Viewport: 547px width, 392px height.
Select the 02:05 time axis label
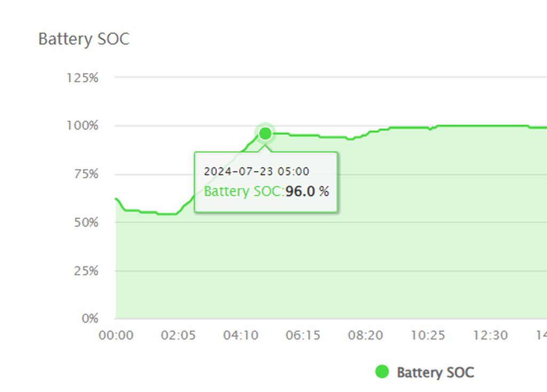tap(178, 335)
